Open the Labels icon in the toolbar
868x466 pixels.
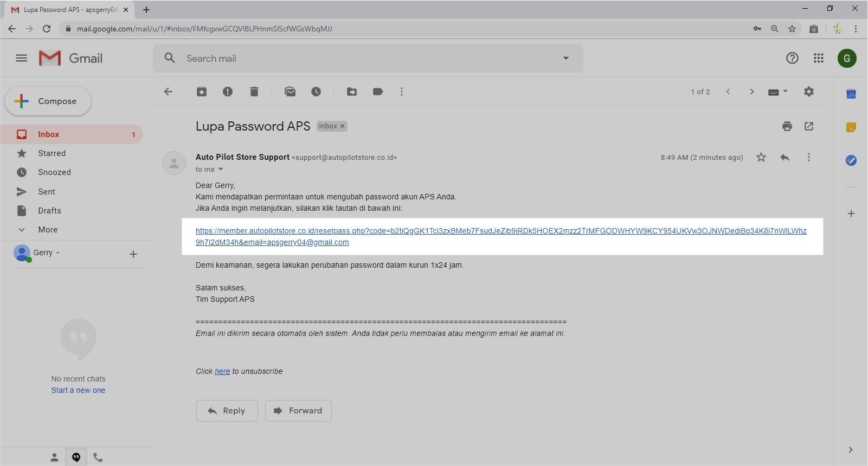point(378,92)
